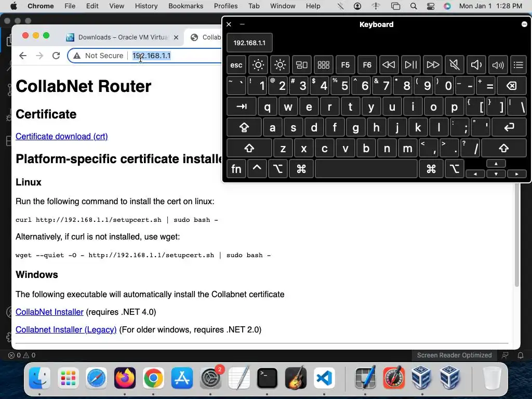Tap the mute speaker key
Image resolution: width=532 pixels, height=399 pixels.
454,65
